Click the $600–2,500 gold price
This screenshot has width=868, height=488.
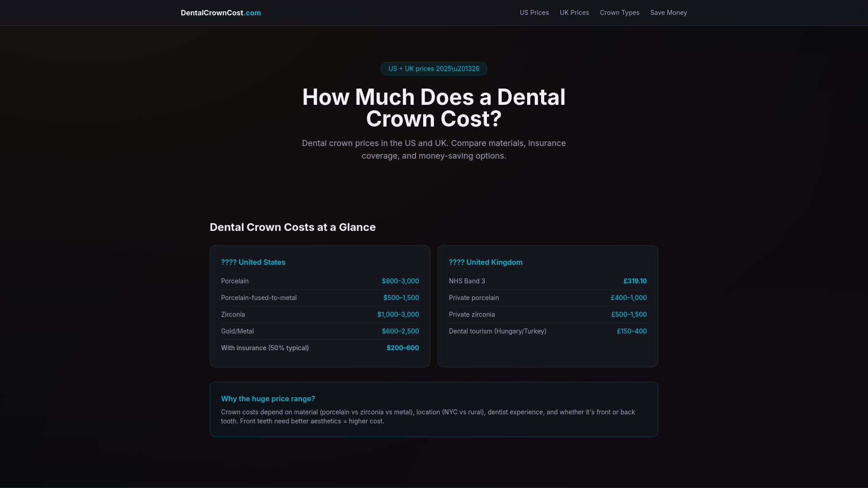click(400, 331)
